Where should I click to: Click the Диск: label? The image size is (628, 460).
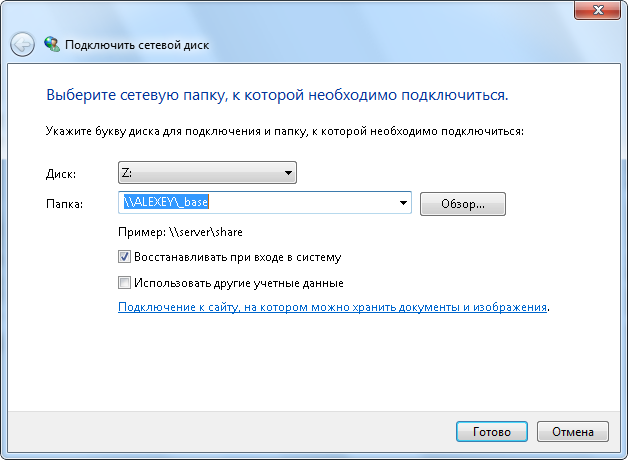click(61, 174)
